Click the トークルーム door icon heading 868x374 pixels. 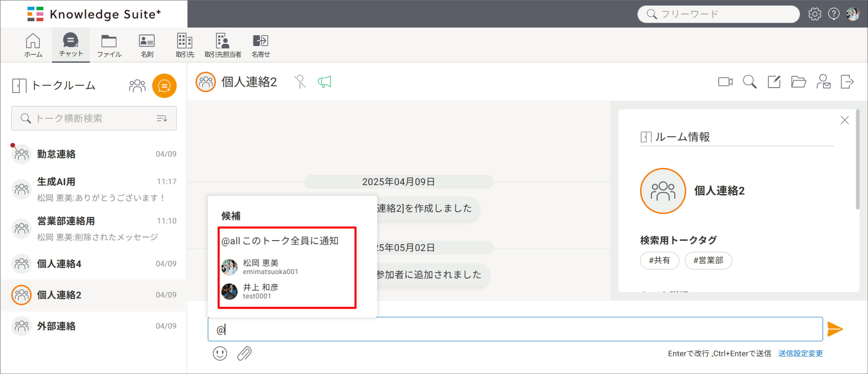19,86
